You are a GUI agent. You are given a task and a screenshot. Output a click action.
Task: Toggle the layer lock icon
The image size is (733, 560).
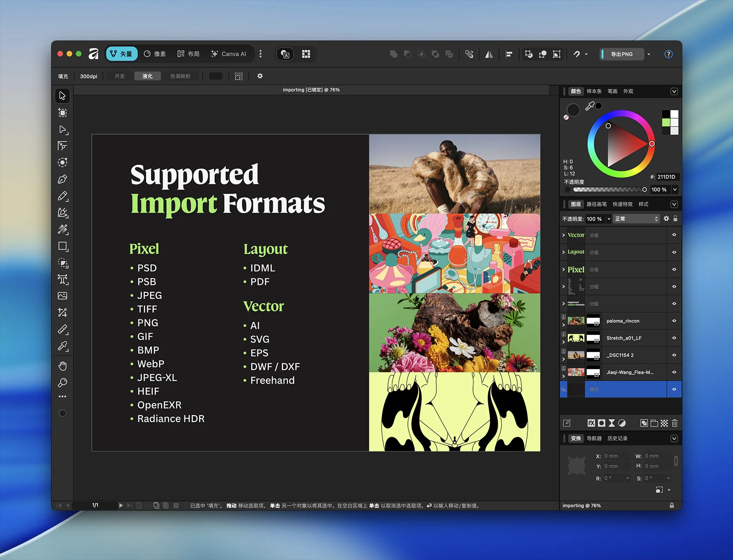point(675,219)
